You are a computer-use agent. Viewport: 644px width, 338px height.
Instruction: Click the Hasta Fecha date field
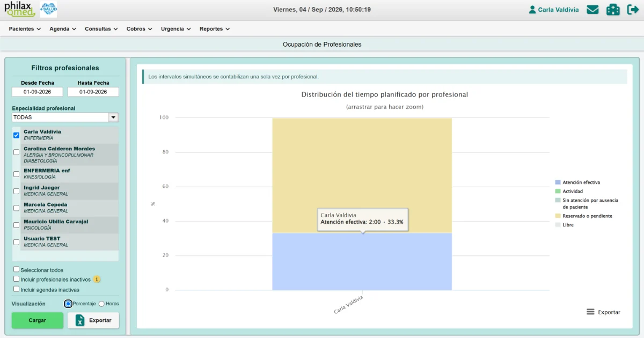click(93, 92)
